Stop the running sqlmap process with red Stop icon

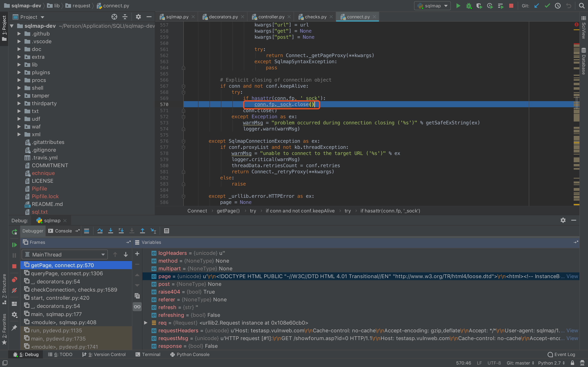coord(511,6)
